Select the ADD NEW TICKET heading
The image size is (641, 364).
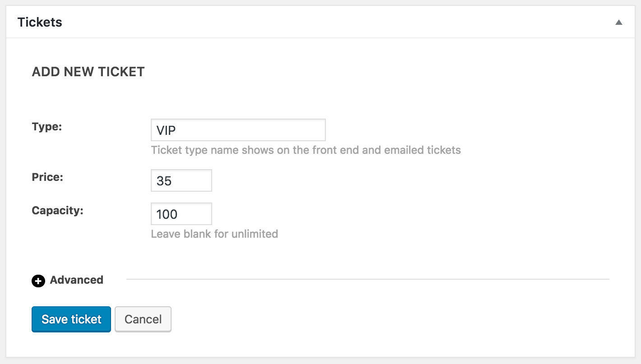pyautogui.click(x=88, y=71)
